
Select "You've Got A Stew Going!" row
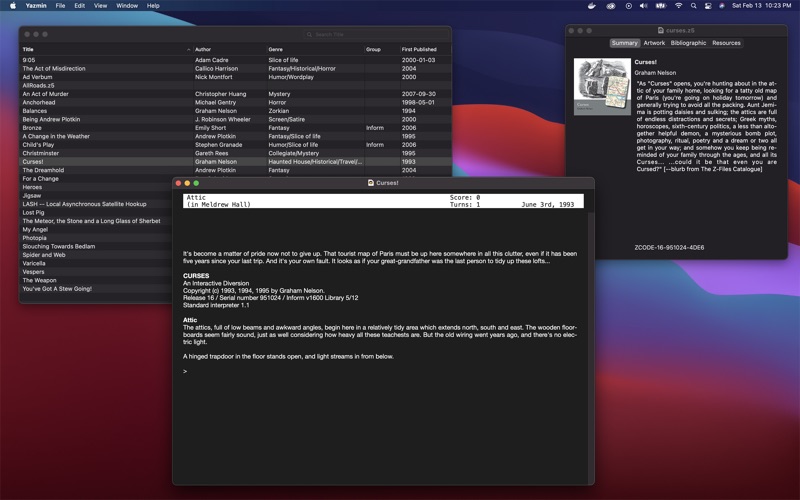pyautogui.click(x=96, y=289)
